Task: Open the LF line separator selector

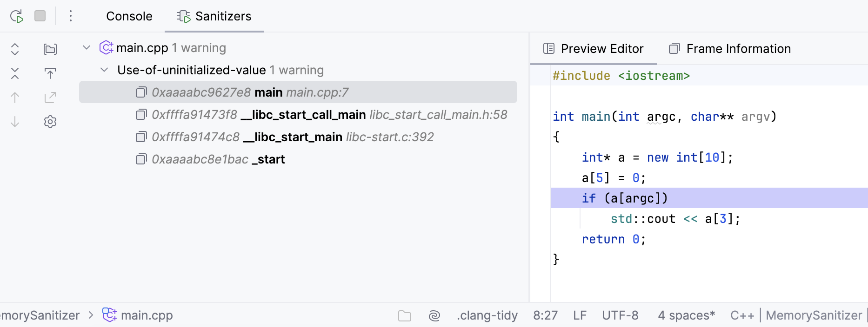Action: [580, 315]
